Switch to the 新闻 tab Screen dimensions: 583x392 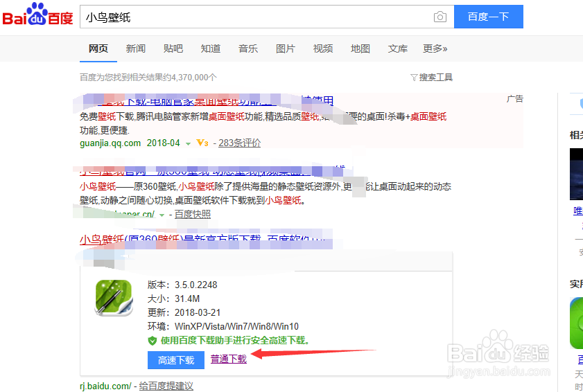[136, 48]
